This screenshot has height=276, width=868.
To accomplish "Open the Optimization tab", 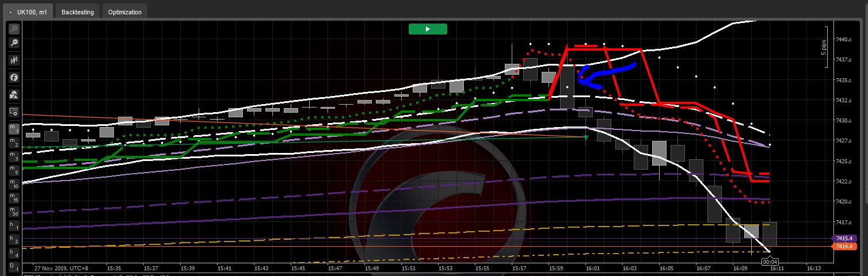I will point(125,11).
